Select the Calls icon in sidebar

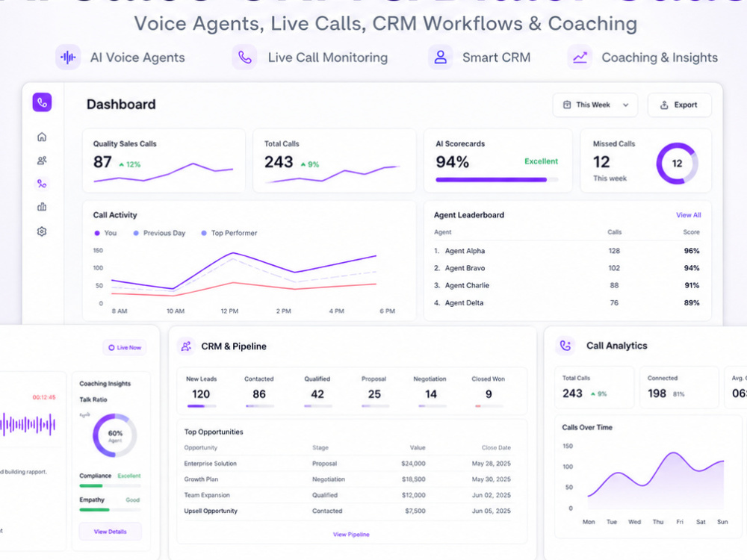(x=42, y=184)
